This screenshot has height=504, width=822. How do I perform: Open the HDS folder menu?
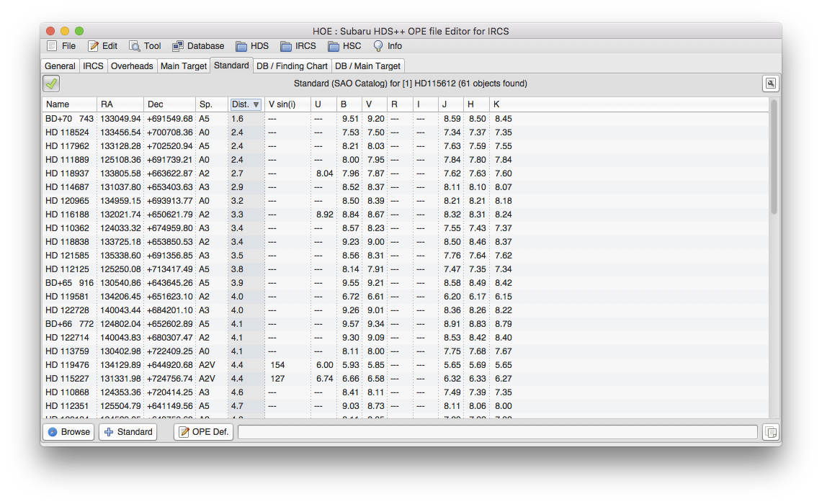coord(252,46)
